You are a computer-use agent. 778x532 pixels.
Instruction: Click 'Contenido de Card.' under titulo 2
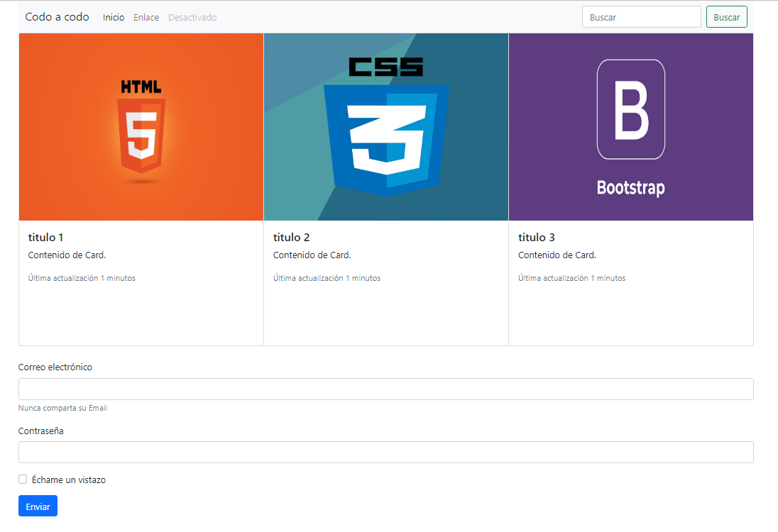point(312,255)
